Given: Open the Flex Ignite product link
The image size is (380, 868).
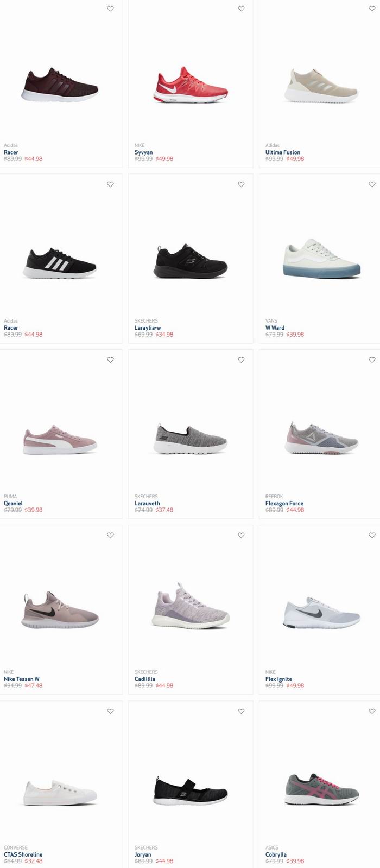Looking at the screenshot, I should (x=278, y=679).
